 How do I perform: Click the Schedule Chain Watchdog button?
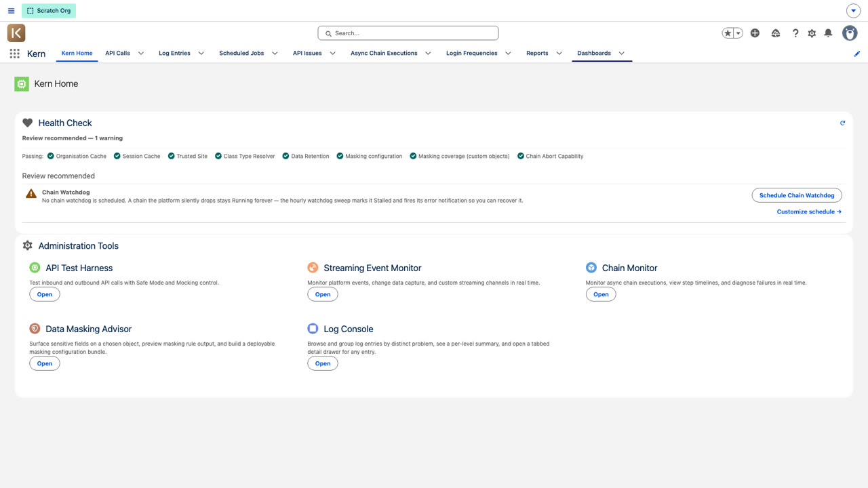point(797,195)
